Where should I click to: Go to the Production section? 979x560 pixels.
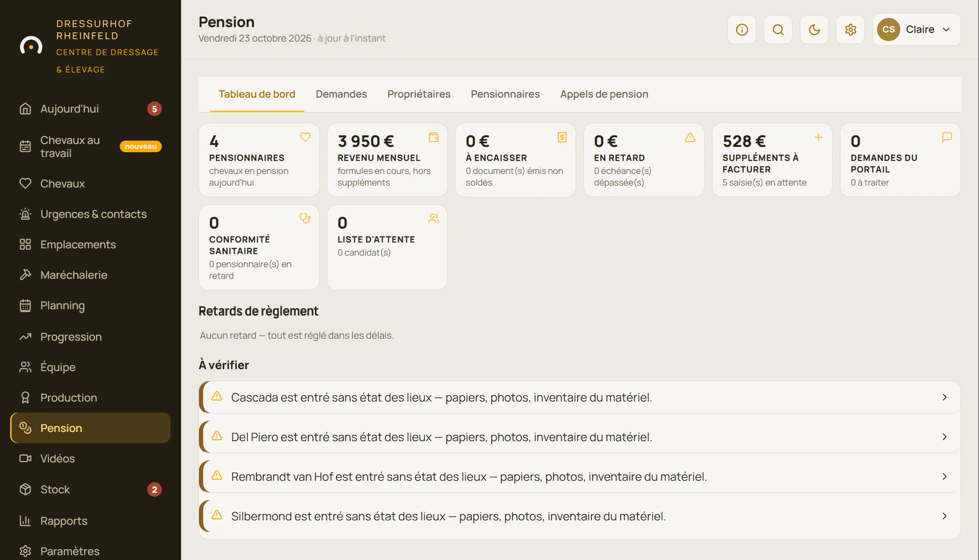pos(90,397)
